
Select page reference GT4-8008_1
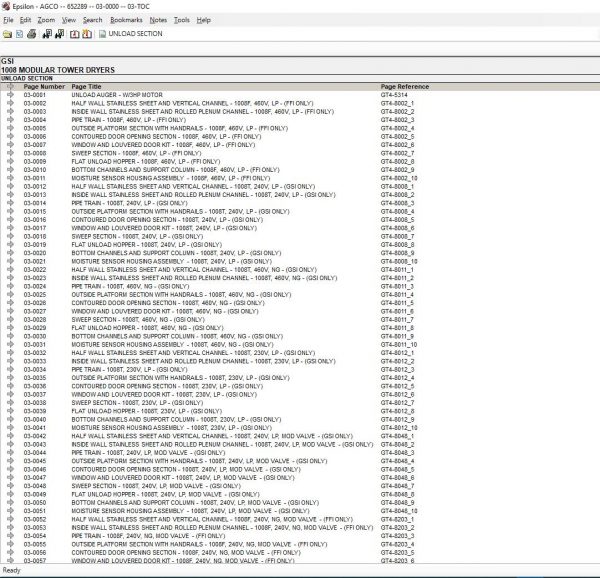click(x=397, y=186)
